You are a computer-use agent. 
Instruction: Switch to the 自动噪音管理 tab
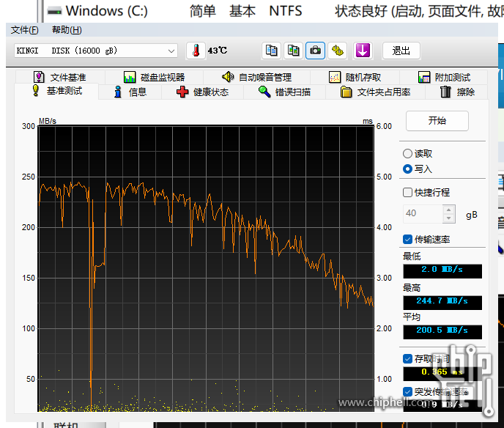tap(256, 77)
